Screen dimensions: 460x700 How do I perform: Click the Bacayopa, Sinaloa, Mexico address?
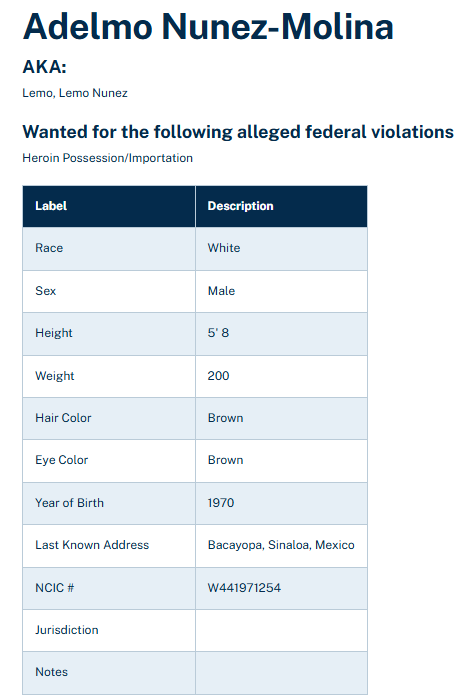coord(281,545)
